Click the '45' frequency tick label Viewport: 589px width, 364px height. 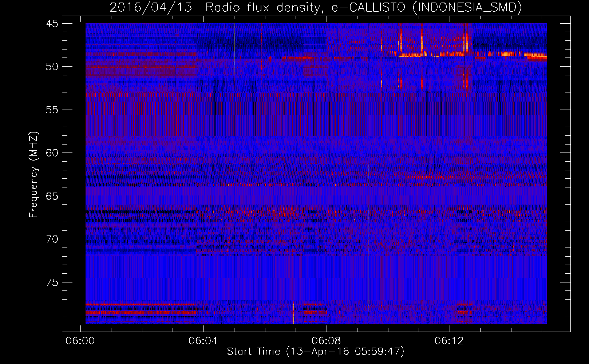(x=52, y=24)
